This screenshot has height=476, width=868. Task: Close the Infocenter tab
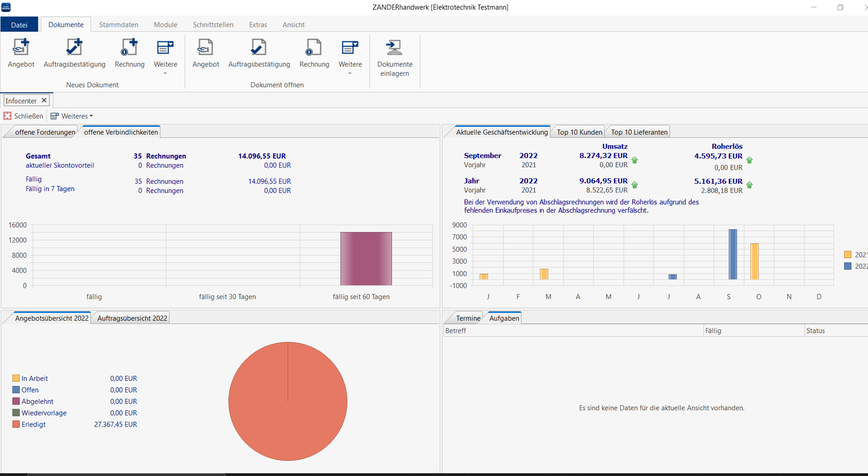pyautogui.click(x=44, y=100)
